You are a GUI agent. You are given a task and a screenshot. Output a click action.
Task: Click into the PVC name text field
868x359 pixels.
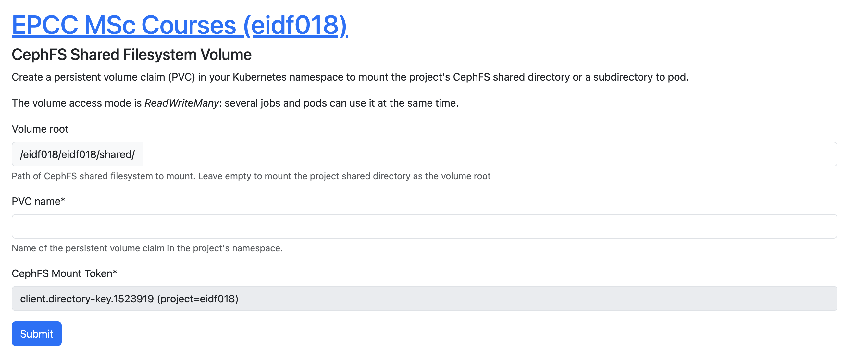424,226
